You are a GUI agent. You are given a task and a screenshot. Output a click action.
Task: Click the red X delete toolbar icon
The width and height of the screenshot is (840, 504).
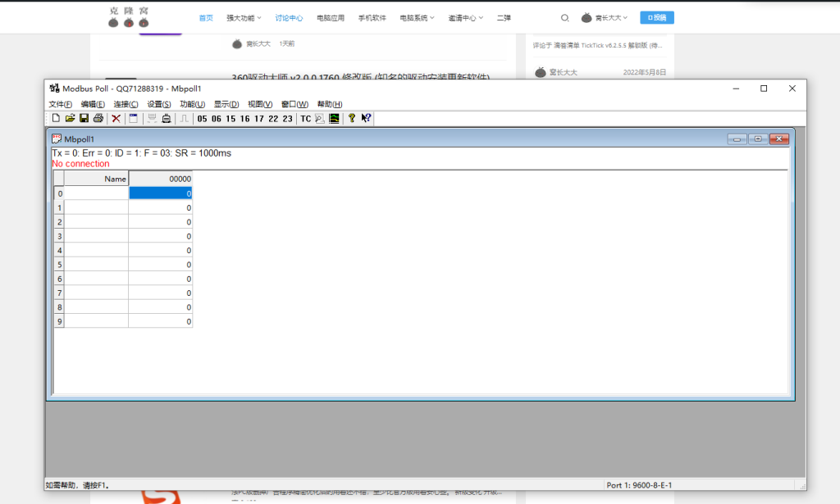point(116,118)
